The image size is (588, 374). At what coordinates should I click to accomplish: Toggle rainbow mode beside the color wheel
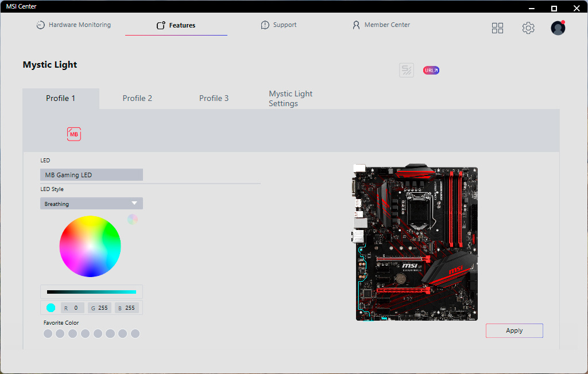point(133,219)
